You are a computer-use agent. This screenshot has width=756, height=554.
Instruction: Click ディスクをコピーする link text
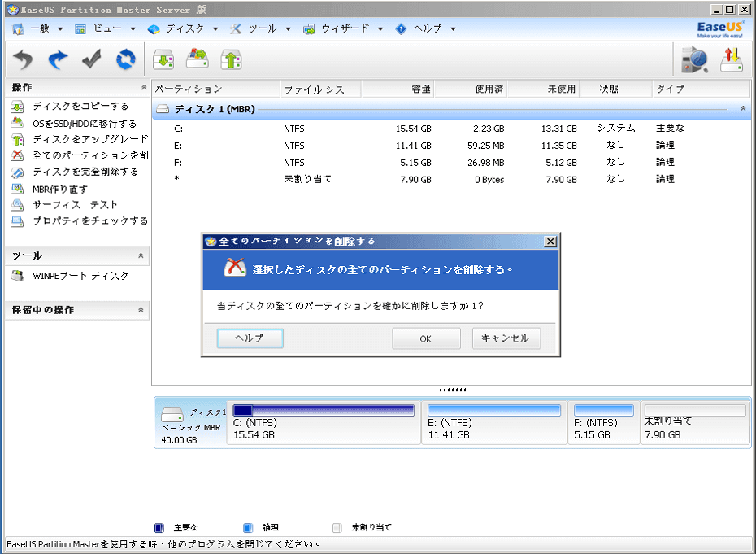80,107
